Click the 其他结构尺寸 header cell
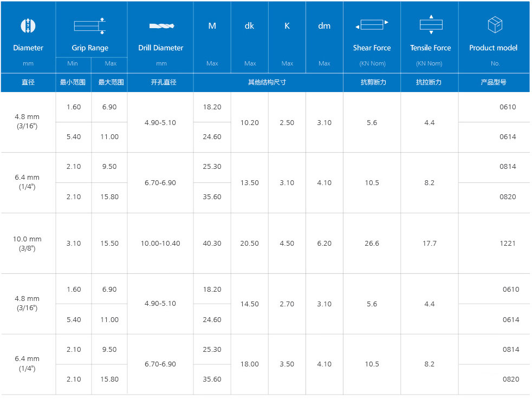This screenshot has height=400, width=532. point(267,82)
